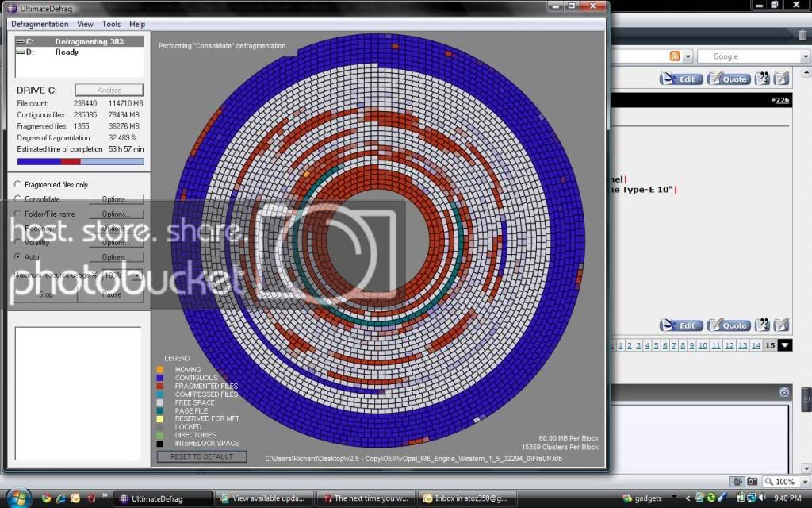Select the Auto radio option

(x=17, y=256)
